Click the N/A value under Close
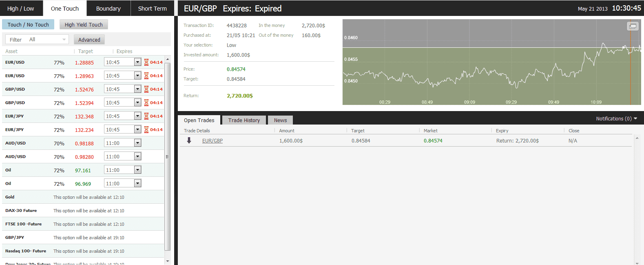Image resolution: width=644 pixels, height=265 pixels. (x=573, y=140)
